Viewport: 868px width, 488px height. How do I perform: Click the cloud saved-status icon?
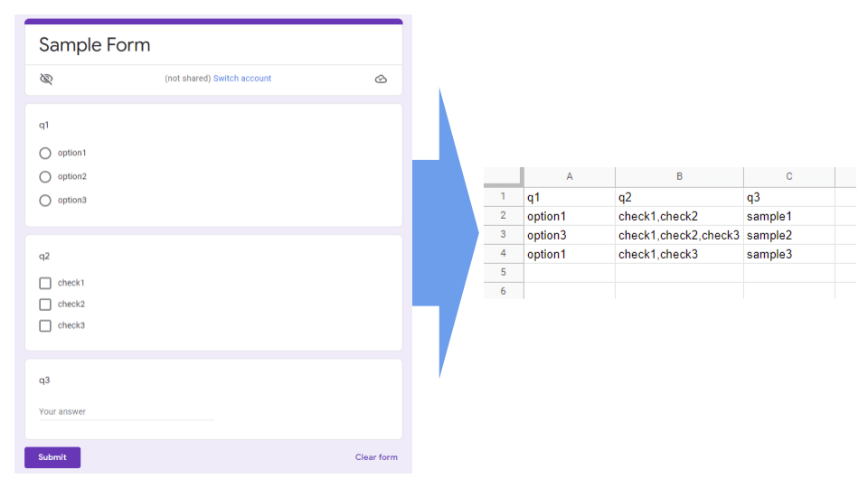[381, 79]
